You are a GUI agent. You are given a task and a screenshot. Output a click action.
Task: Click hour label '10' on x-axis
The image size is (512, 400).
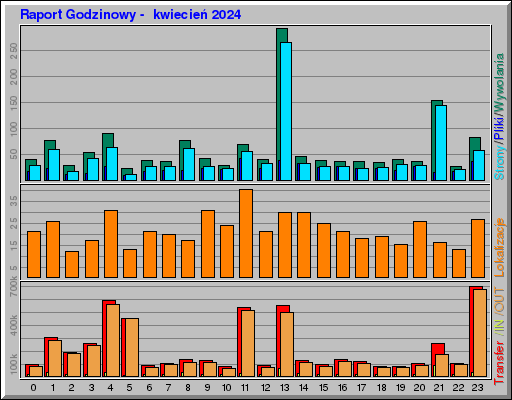pyautogui.click(x=227, y=388)
